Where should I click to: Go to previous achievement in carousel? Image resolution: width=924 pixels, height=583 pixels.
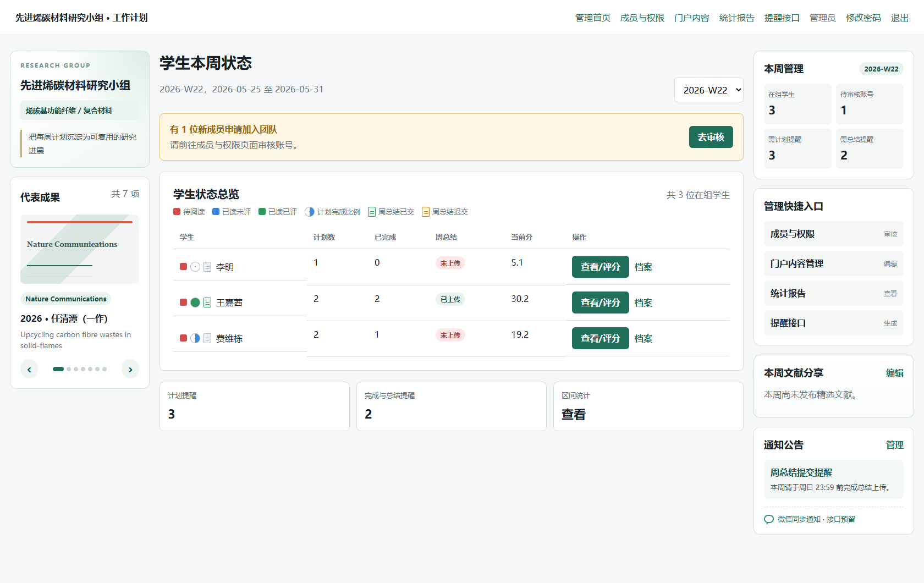[29, 370]
